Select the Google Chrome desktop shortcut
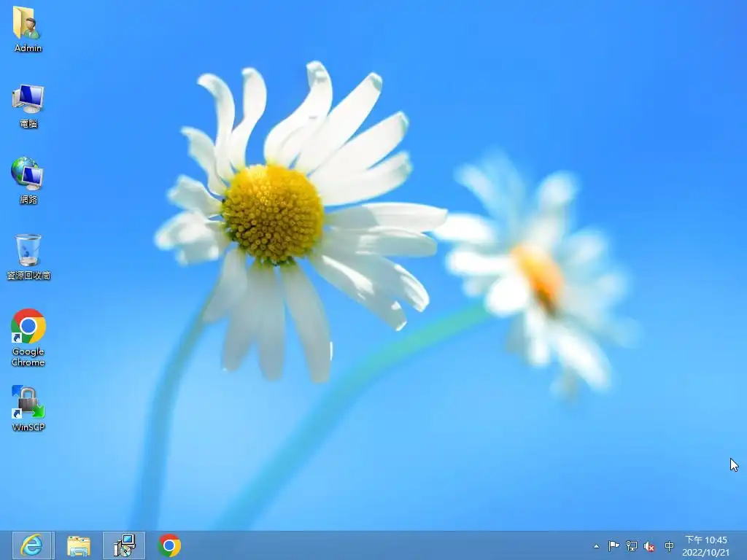The image size is (747, 560). pos(28,338)
